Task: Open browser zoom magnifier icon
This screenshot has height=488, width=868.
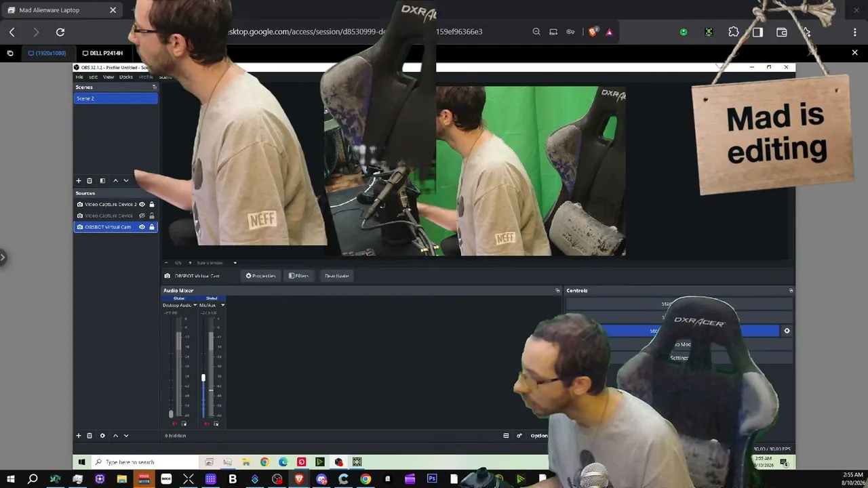Action: point(536,32)
